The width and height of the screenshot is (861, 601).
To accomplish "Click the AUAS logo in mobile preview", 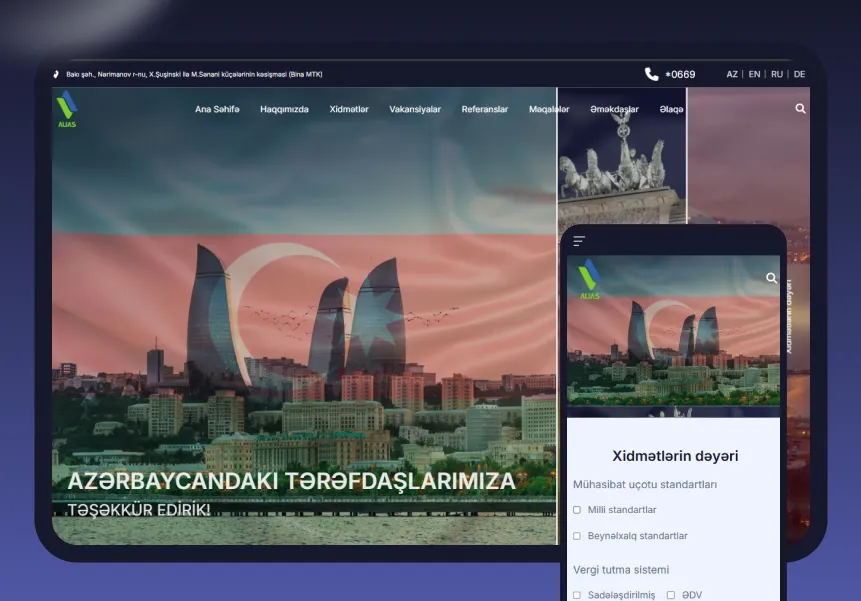I will coord(590,279).
